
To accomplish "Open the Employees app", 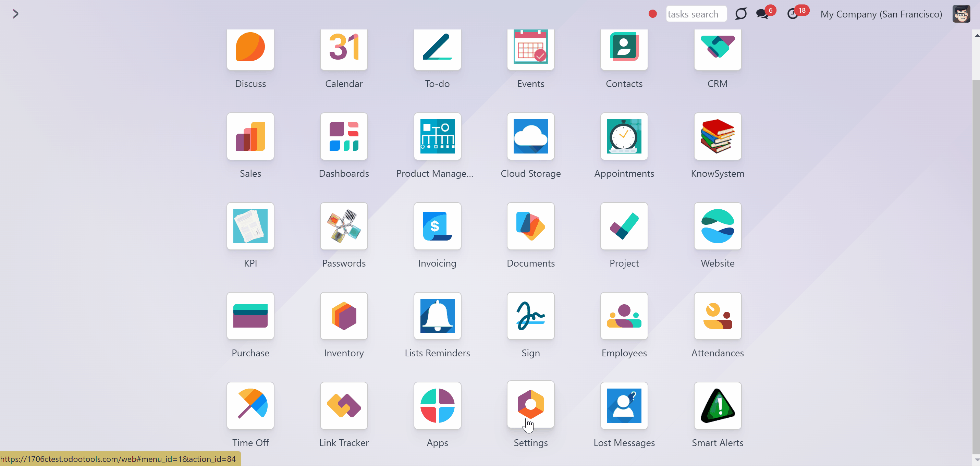I will tap(624, 316).
